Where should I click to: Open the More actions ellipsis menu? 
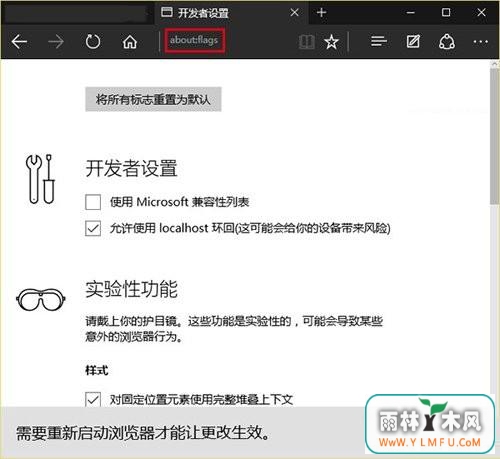(x=481, y=42)
